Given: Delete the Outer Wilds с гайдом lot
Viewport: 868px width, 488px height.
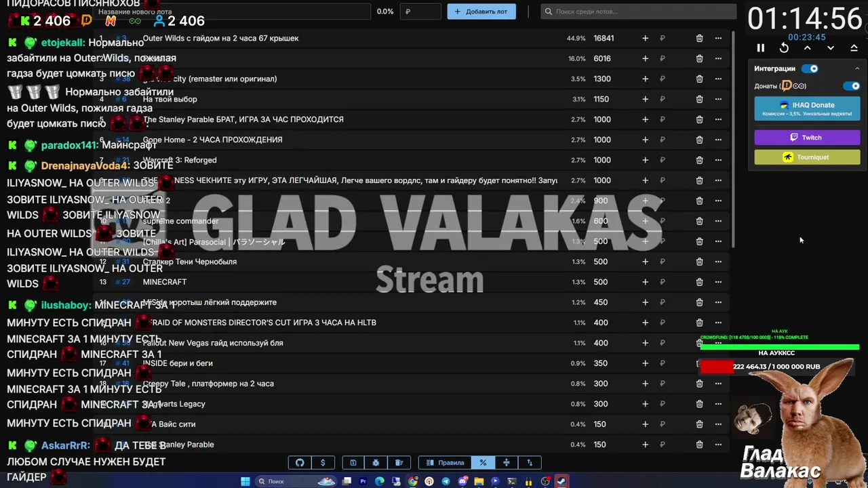Looking at the screenshot, I should 699,39.
